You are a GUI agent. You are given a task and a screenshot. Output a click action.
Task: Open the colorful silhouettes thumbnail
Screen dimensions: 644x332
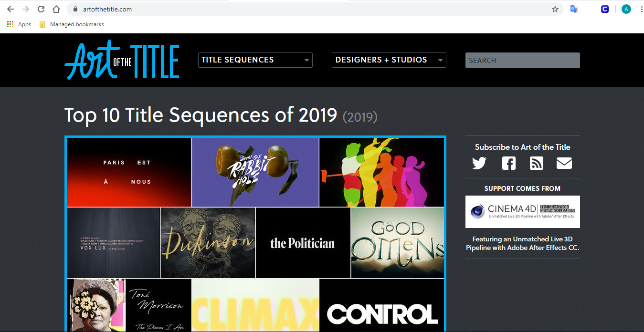(382, 172)
